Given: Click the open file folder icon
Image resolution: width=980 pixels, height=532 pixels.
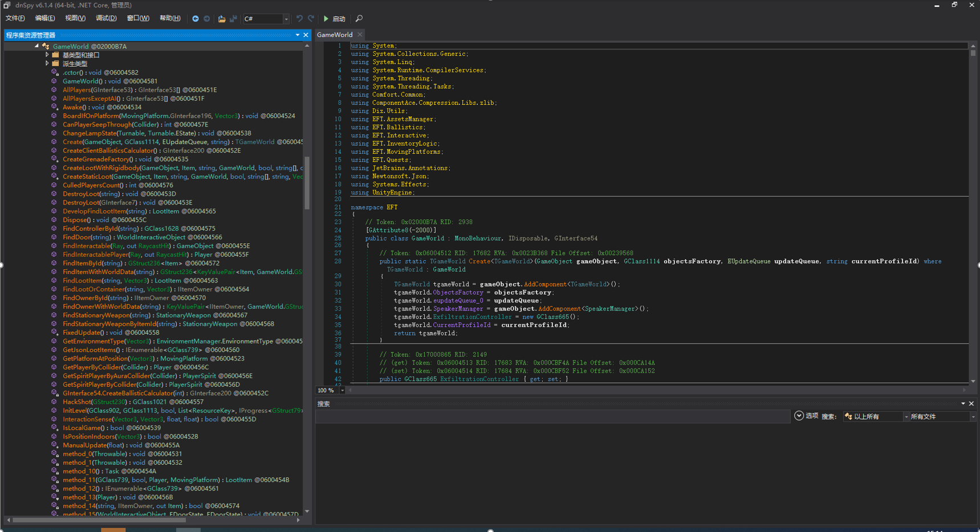Looking at the screenshot, I should tap(222, 19).
